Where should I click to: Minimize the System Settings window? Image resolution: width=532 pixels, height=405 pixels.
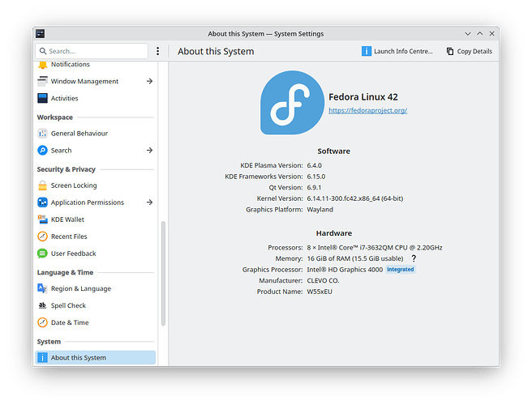pos(468,33)
